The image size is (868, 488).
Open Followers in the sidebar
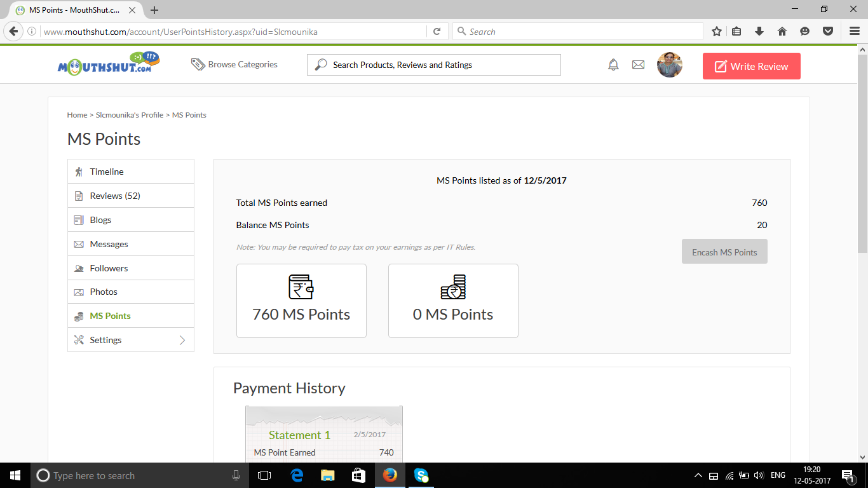tap(131, 268)
